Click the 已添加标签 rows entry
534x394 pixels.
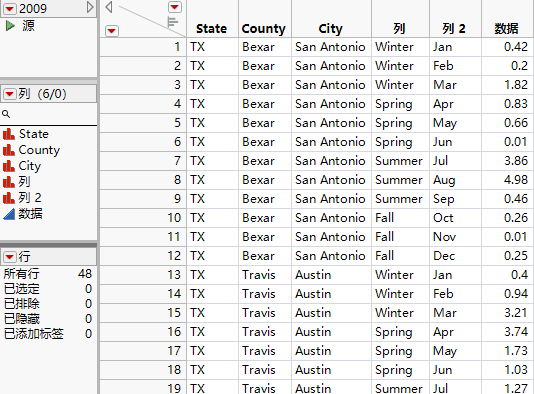click(48, 334)
